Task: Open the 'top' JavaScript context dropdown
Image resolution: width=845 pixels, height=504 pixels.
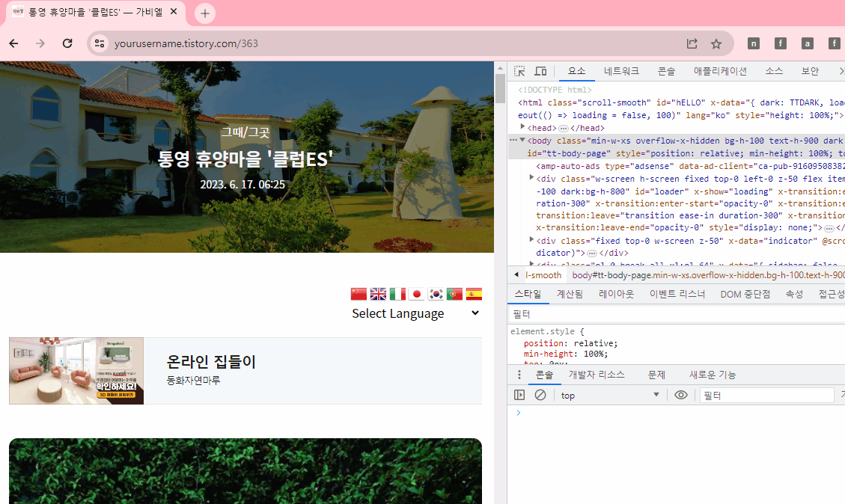Action: pos(610,396)
